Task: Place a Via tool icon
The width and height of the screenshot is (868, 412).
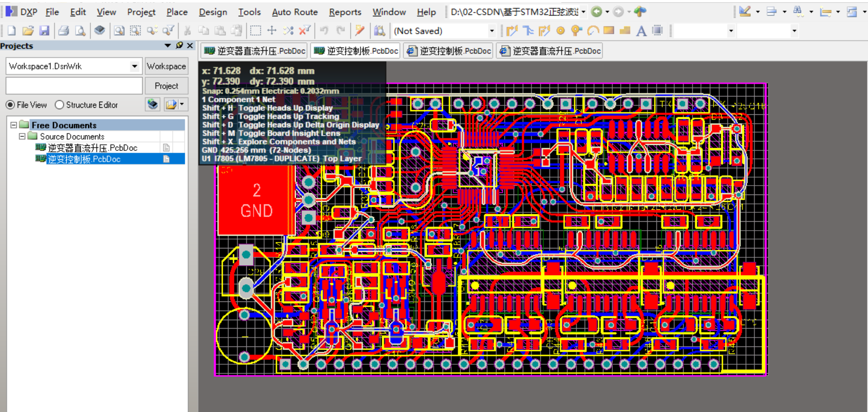Action: click(577, 31)
